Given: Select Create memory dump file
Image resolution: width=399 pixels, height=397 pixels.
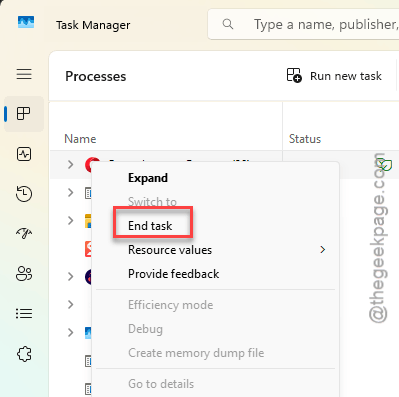Looking at the screenshot, I should point(196,353).
